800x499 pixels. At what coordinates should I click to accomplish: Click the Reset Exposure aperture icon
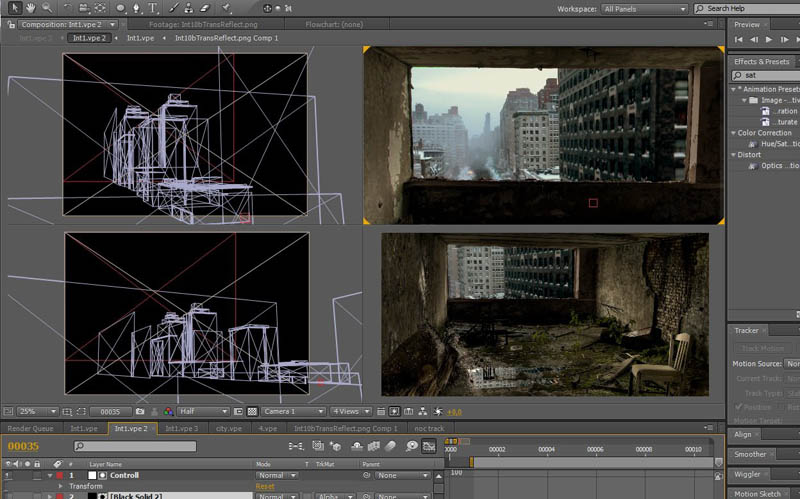pyautogui.click(x=438, y=411)
